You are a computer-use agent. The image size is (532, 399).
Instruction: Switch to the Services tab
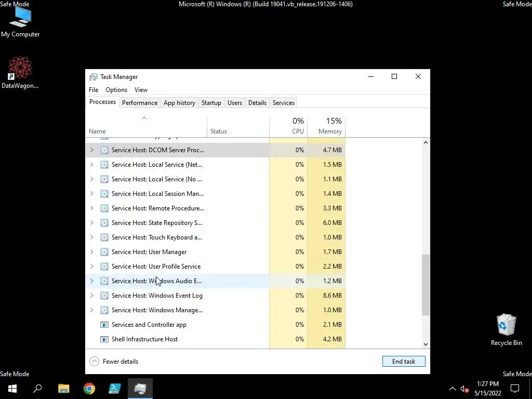(284, 103)
